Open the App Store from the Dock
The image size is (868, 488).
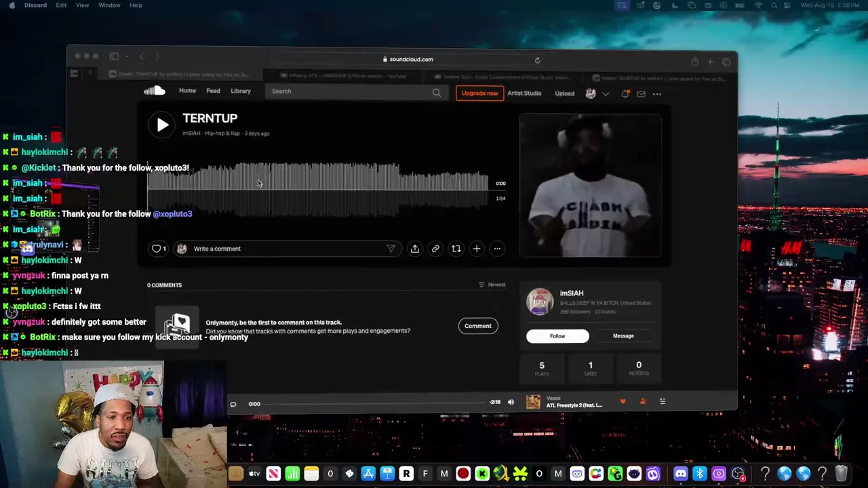(368, 474)
